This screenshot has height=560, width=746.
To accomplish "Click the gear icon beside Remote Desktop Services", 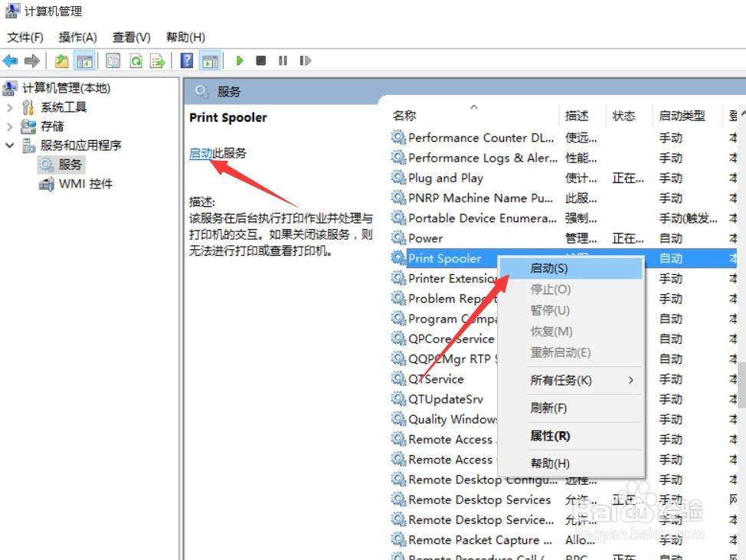I will coord(398,499).
